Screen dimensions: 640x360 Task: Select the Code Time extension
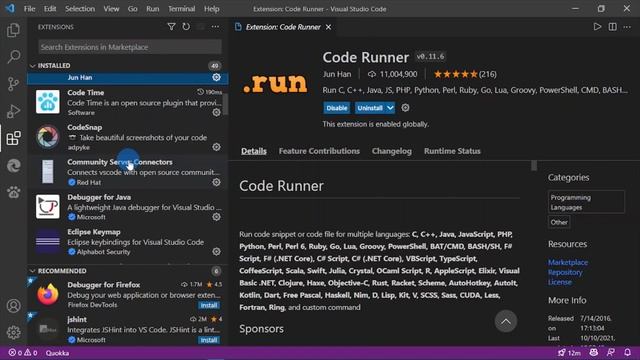[x=127, y=102]
